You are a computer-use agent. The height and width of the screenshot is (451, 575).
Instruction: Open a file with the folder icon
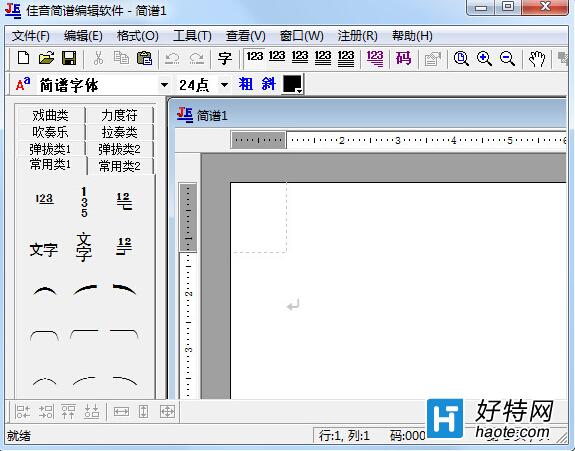click(46, 58)
